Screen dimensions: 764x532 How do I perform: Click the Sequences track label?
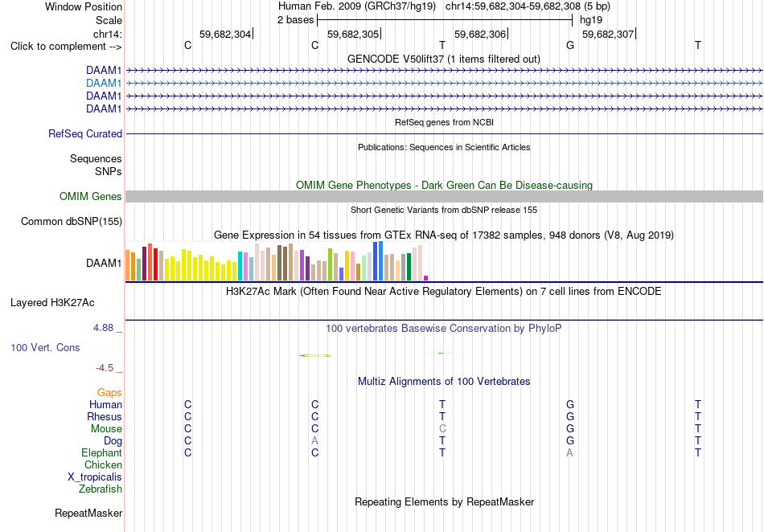(96, 158)
